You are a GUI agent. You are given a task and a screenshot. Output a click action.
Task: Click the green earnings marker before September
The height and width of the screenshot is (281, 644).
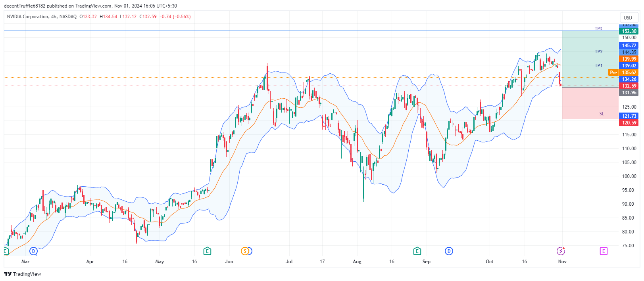tap(417, 251)
